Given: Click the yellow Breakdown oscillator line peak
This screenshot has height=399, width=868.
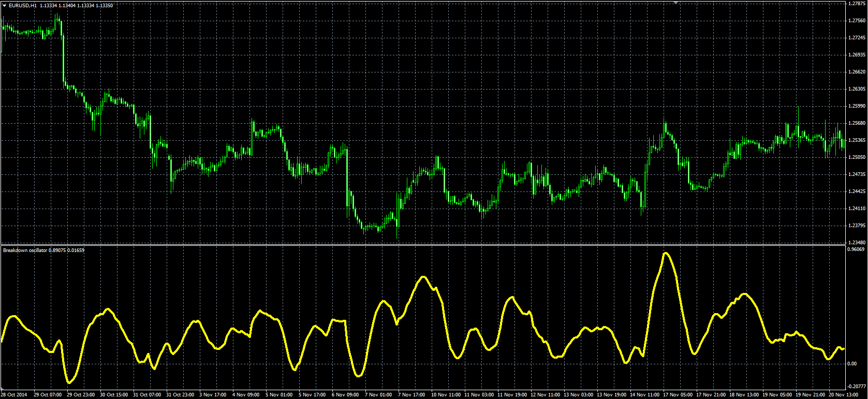Looking at the screenshot, I should [x=666, y=253].
